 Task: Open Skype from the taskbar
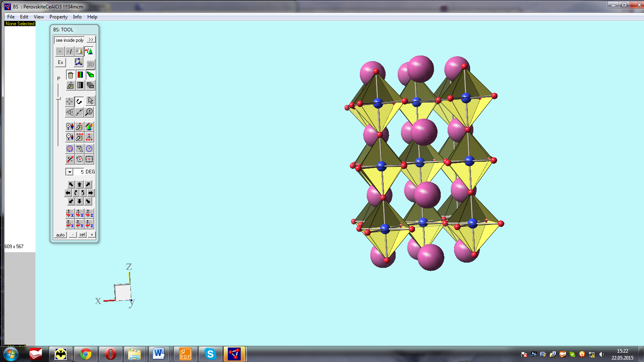point(210,354)
